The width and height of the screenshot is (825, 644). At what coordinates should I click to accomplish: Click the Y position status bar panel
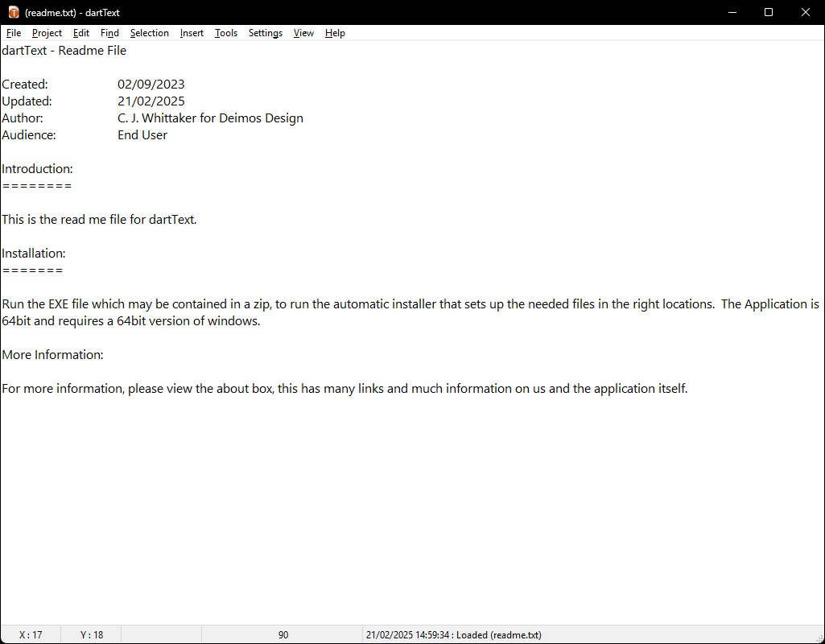tap(92, 634)
